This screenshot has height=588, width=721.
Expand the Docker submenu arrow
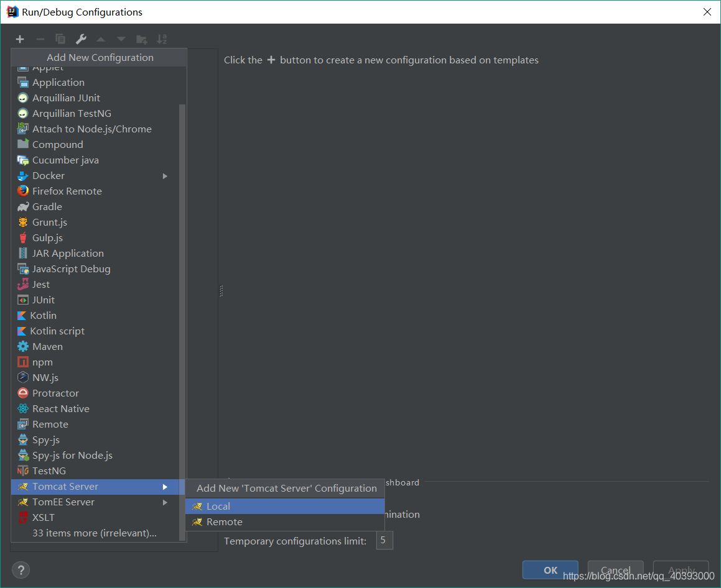[x=165, y=176]
